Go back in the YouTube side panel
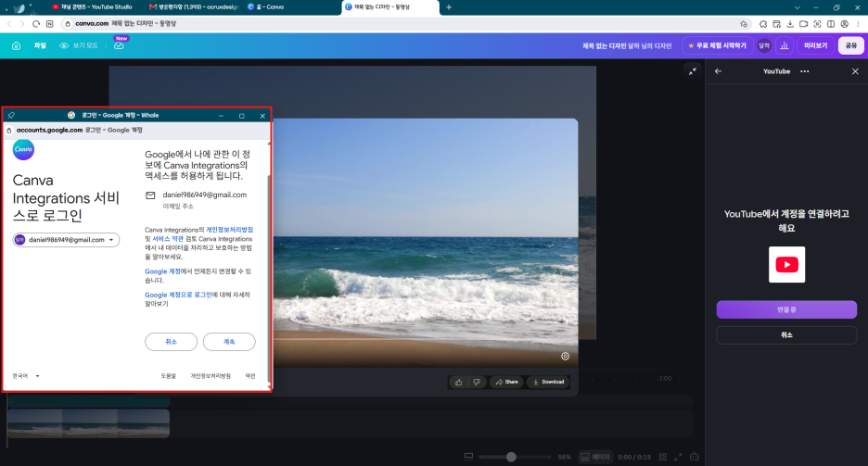The height and width of the screenshot is (466, 868). [x=718, y=71]
